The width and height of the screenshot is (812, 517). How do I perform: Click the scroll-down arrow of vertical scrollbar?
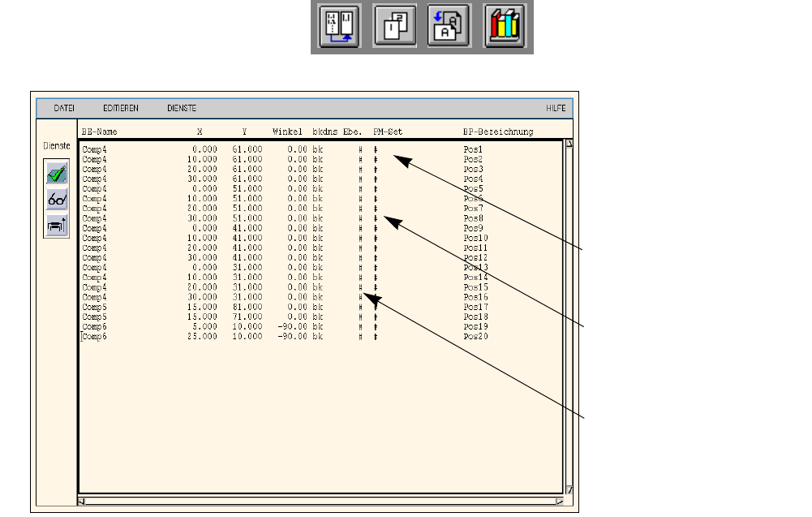point(569,489)
